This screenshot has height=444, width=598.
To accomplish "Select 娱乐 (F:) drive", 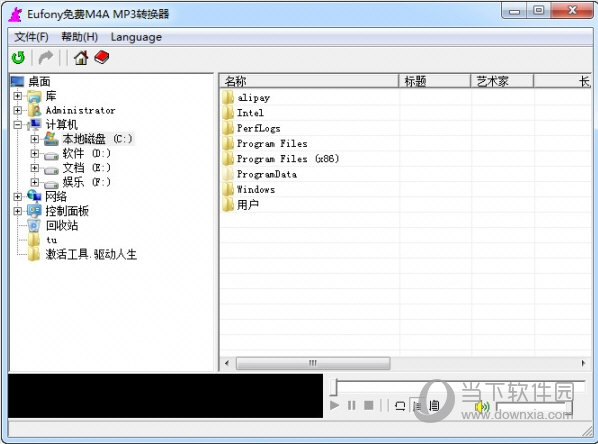I will [87, 182].
